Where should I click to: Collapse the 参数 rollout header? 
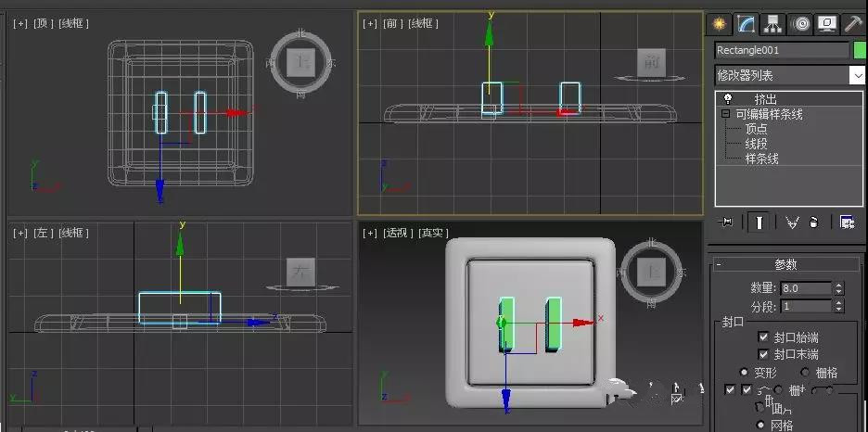click(x=785, y=264)
